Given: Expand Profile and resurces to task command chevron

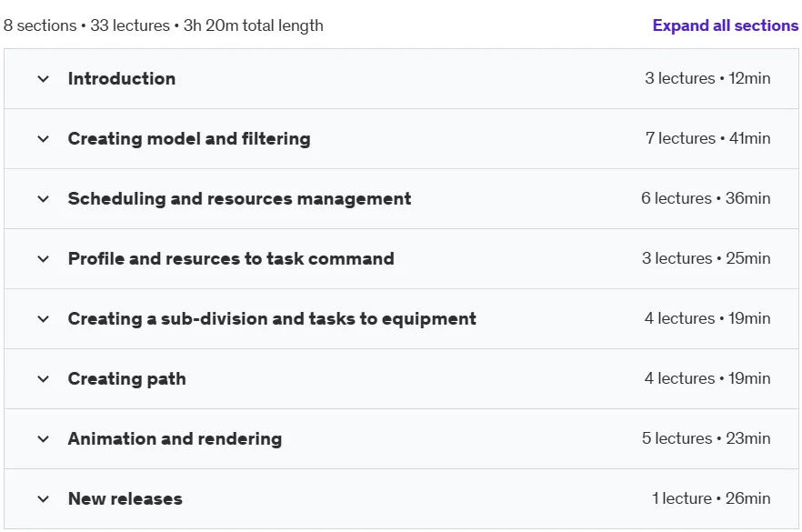Looking at the screenshot, I should [x=44, y=259].
